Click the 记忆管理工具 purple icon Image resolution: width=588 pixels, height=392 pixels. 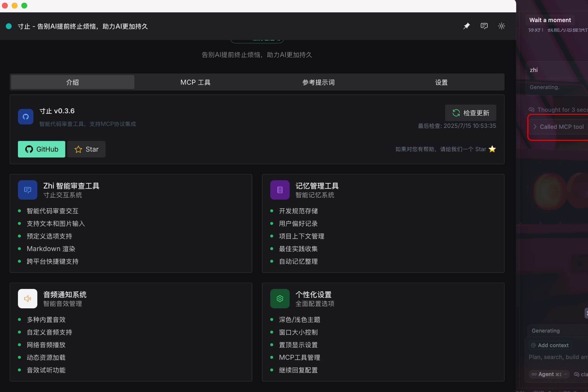280,190
